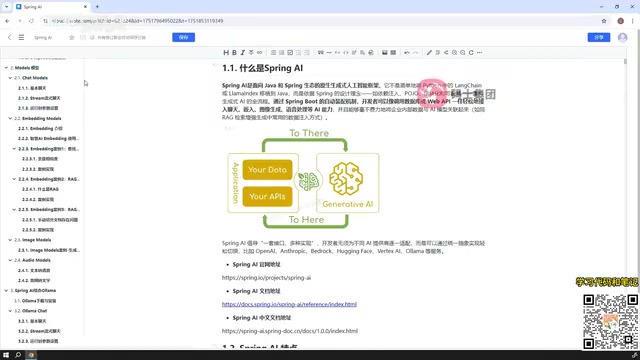Collapse the "2.3. Image Models" outline node

[10, 240]
